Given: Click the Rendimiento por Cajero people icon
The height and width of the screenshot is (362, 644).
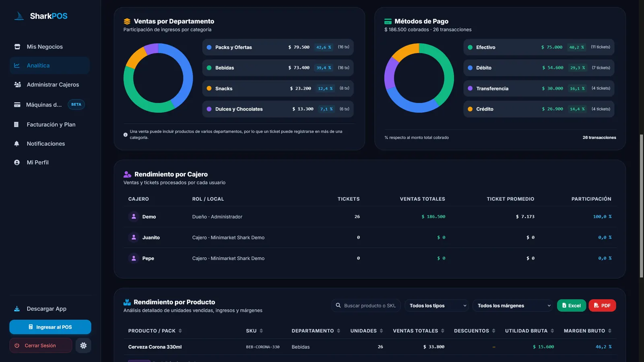Looking at the screenshot, I should [127, 174].
